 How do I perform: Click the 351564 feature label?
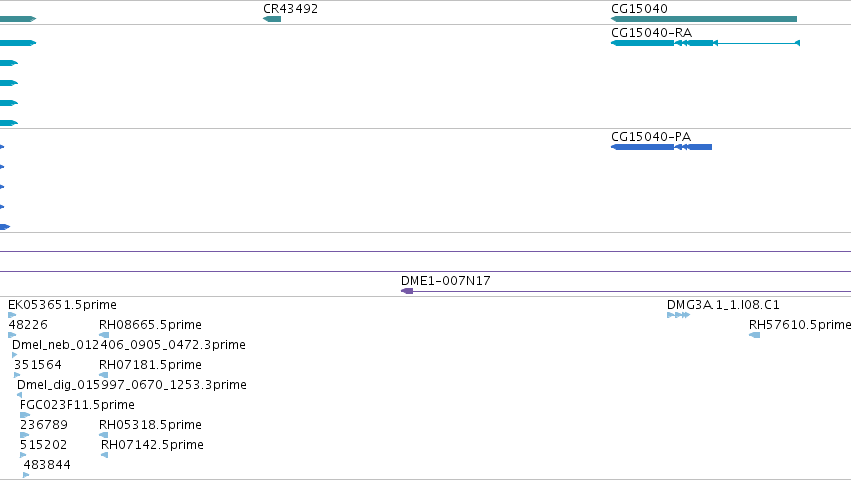(37, 365)
